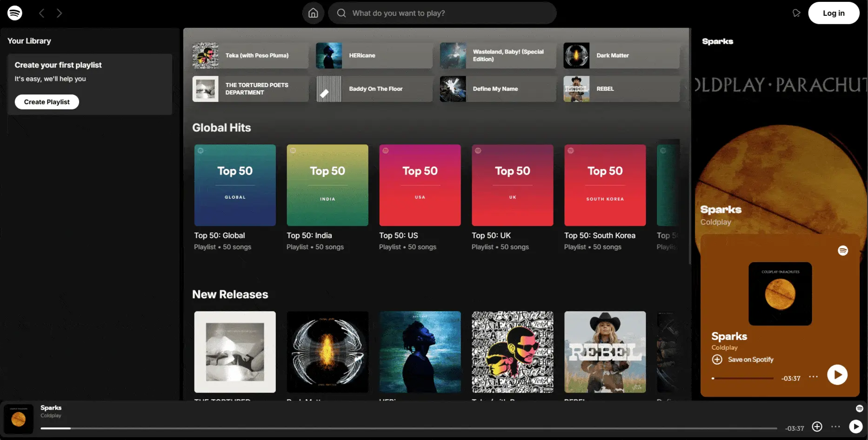Navigate forward with the right arrow
The image size is (868, 440).
click(59, 13)
